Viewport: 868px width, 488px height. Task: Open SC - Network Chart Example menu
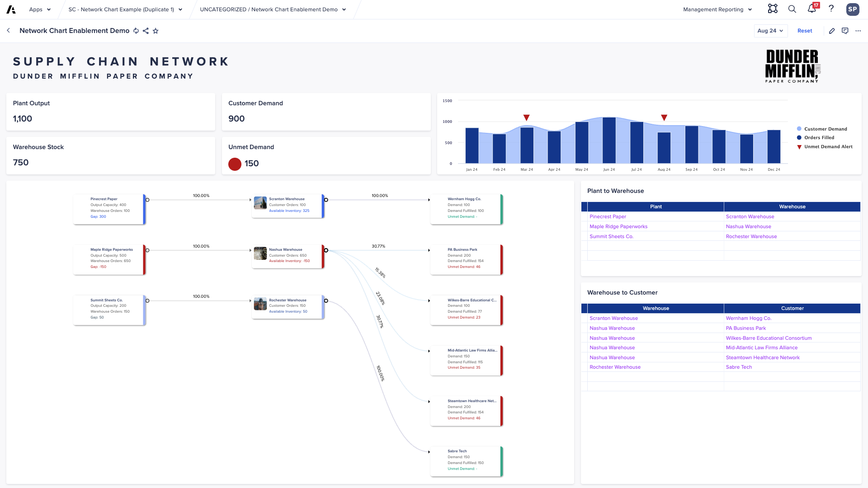125,9
